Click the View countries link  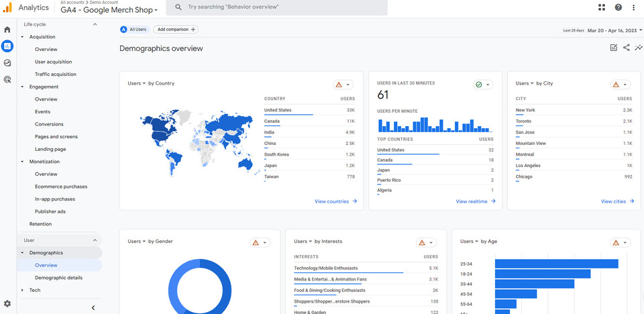pos(335,201)
